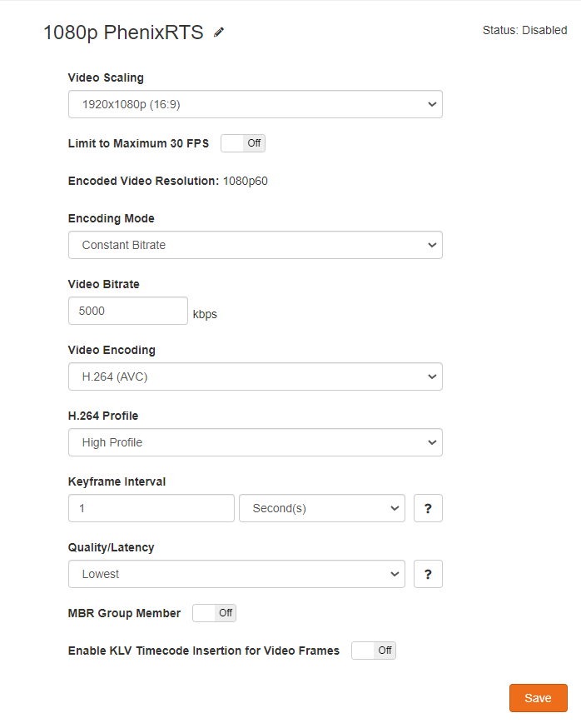Click chevron arrow of Video Scaling dropdown
The height and width of the screenshot is (728, 581).
tap(432, 104)
